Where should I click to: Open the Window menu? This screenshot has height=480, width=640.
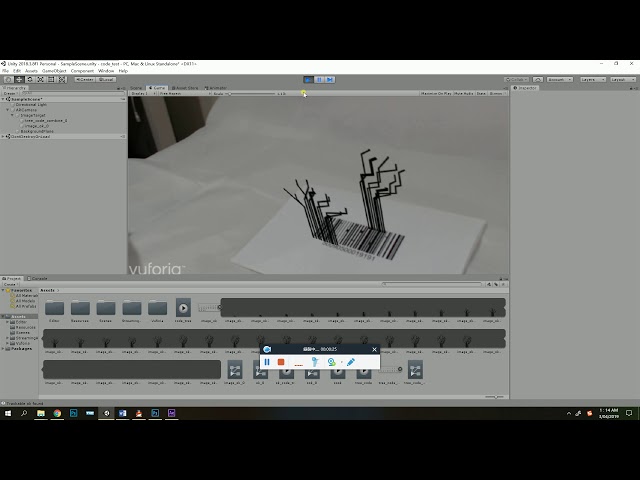tap(106, 71)
